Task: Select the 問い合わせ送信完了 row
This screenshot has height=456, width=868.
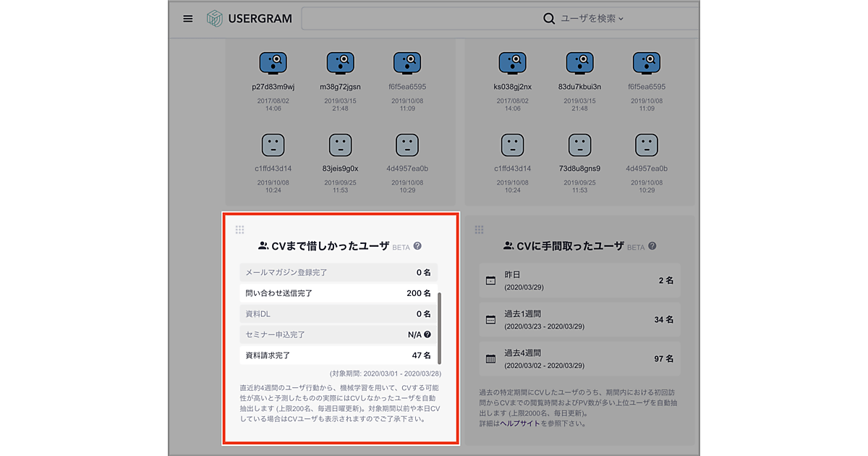Action: [x=339, y=293]
